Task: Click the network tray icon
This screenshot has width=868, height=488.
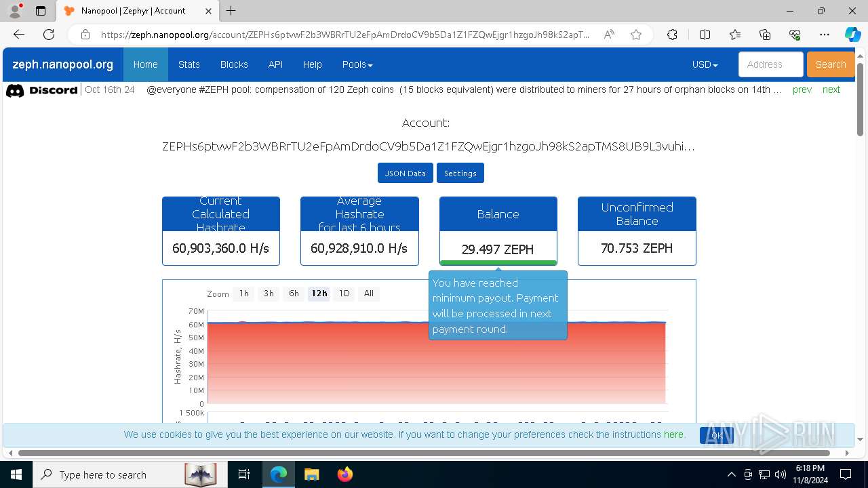Action: [x=764, y=474]
